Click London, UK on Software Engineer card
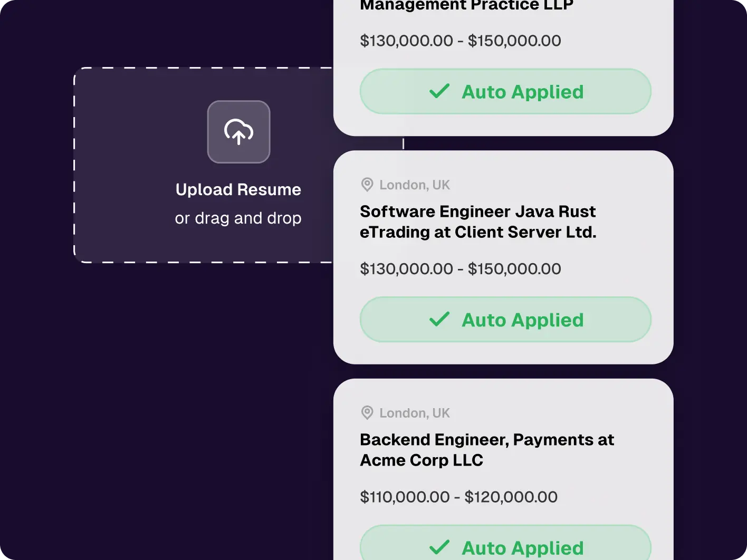The image size is (747, 560). click(415, 185)
